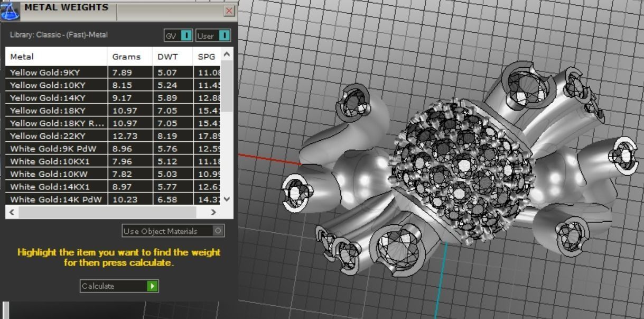Click the 5.24 DWT value
This screenshot has height=319, width=644.
(x=167, y=85)
